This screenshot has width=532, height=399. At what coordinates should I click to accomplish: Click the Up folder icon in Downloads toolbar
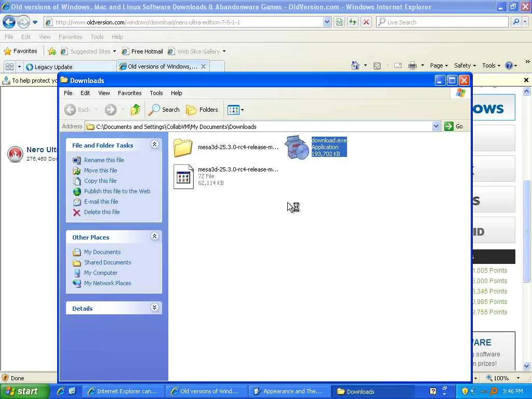136,110
